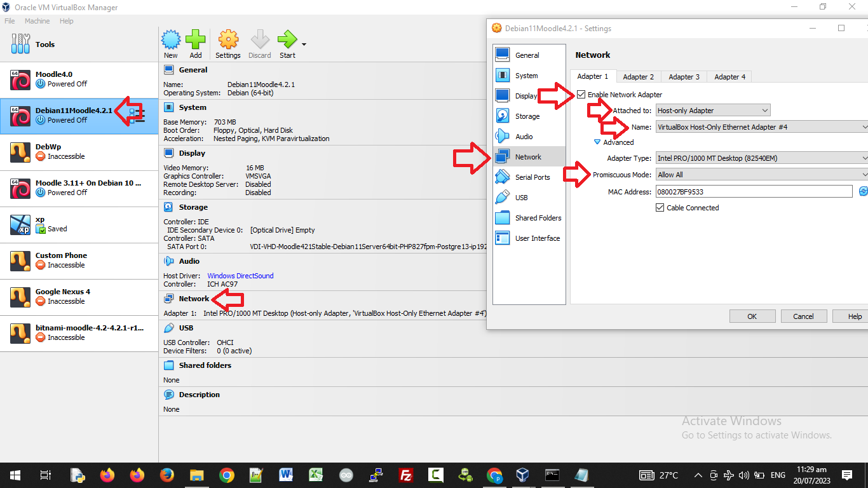Click the Start toolbar arrow icon
Screen dimensions: 868x488
(287, 40)
